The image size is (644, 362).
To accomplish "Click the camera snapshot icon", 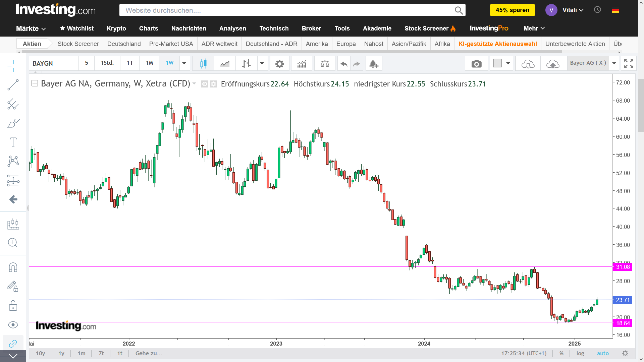I will pyautogui.click(x=476, y=64).
